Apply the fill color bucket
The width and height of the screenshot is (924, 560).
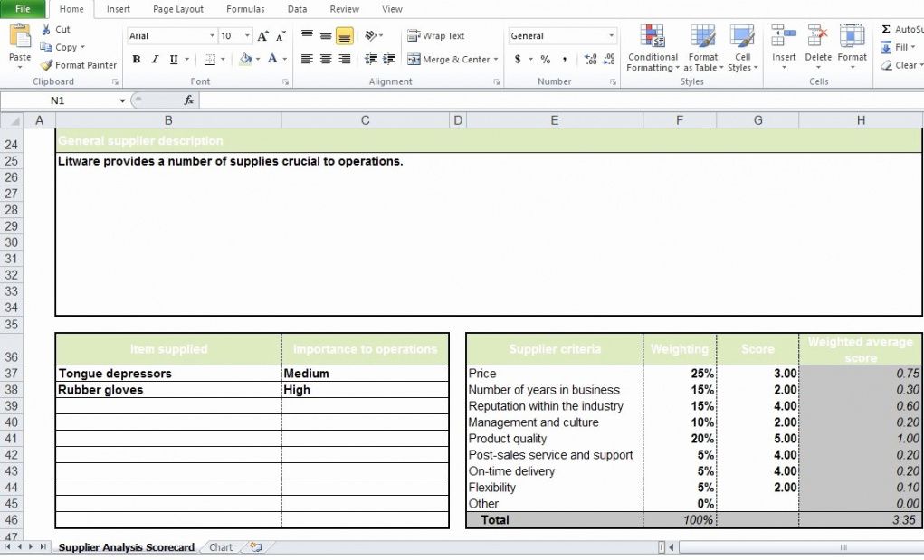pyautogui.click(x=245, y=59)
